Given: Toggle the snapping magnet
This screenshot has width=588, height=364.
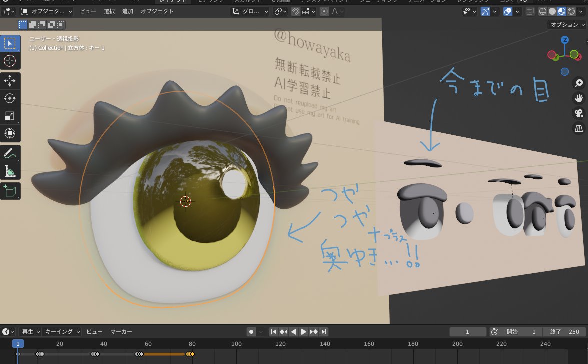Looking at the screenshot, I should click(x=296, y=11).
